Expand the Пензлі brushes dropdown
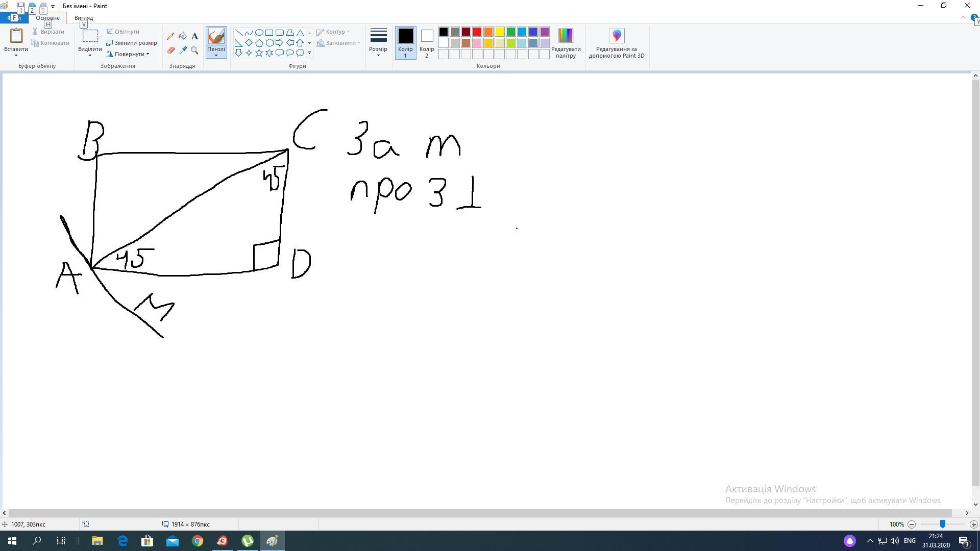Image resolution: width=980 pixels, height=551 pixels. click(216, 53)
